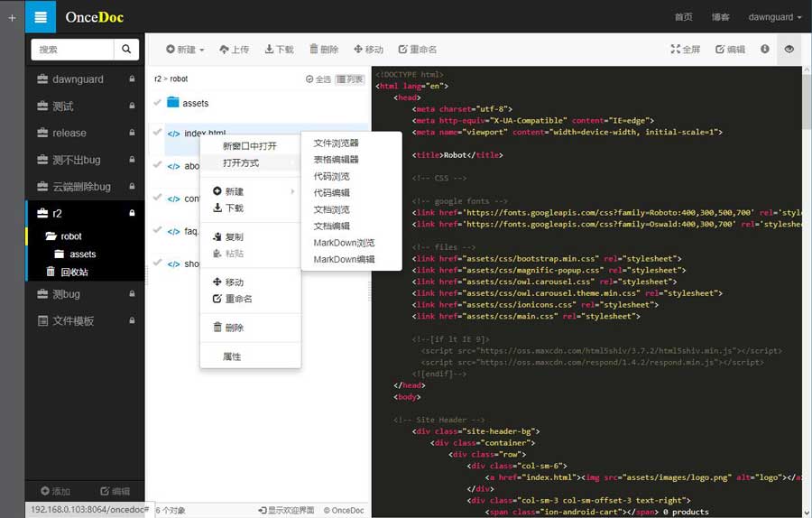
Task: Click the info circle icon
Action: (765, 49)
